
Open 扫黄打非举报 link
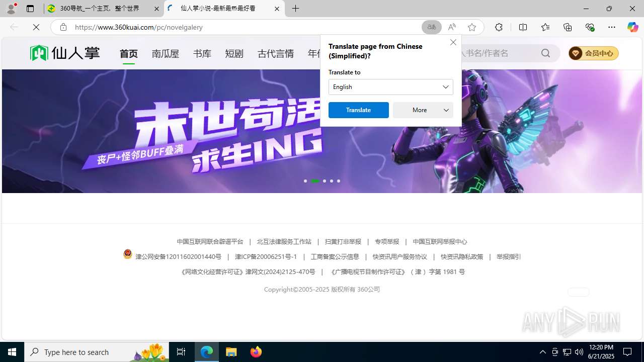tap(343, 242)
